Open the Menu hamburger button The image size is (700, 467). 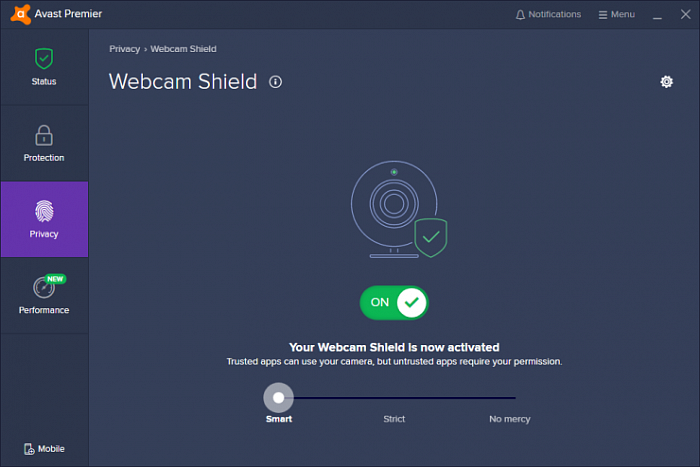[x=603, y=15]
